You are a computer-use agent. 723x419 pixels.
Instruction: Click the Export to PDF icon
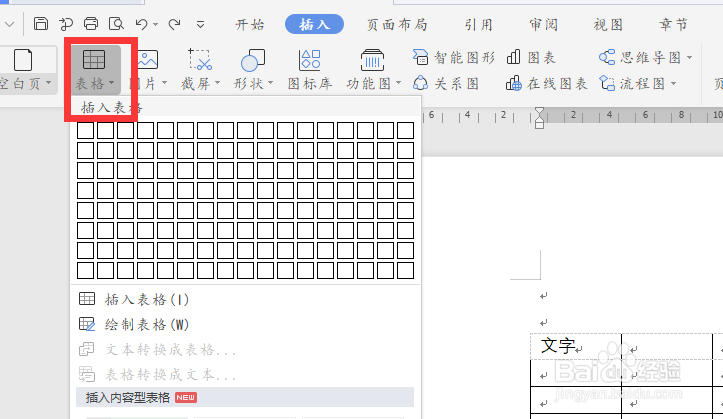66,24
